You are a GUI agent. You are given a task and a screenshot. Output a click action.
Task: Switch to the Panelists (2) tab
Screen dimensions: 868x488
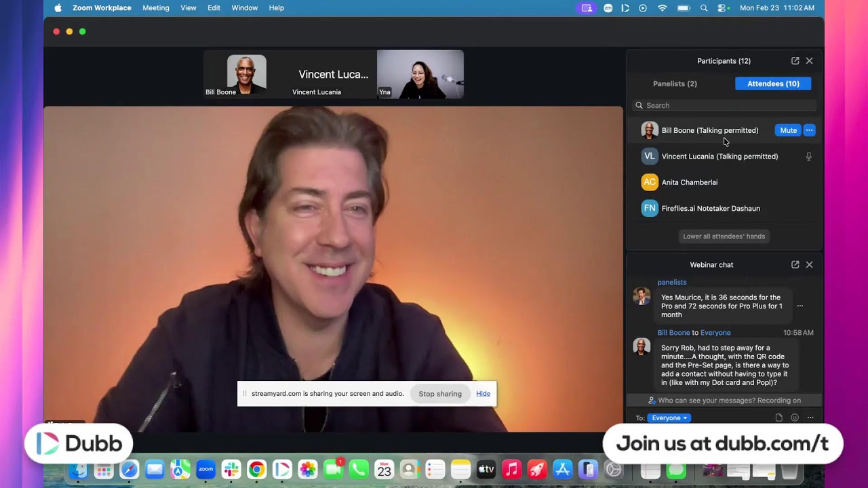(675, 84)
